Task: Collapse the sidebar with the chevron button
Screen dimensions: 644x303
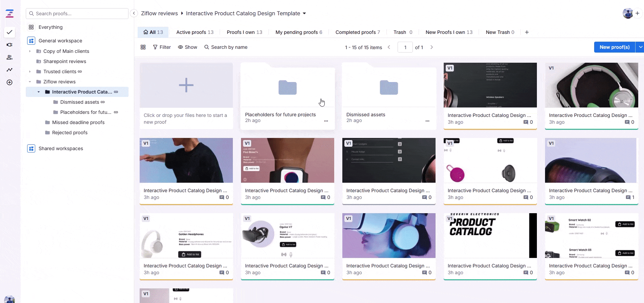Action: pyautogui.click(x=134, y=13)
